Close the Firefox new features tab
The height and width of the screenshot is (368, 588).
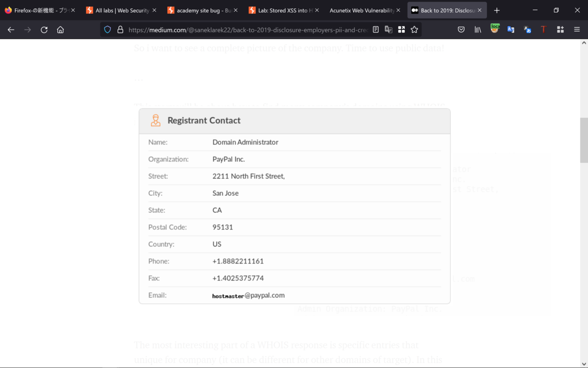[x=73, y=10]
